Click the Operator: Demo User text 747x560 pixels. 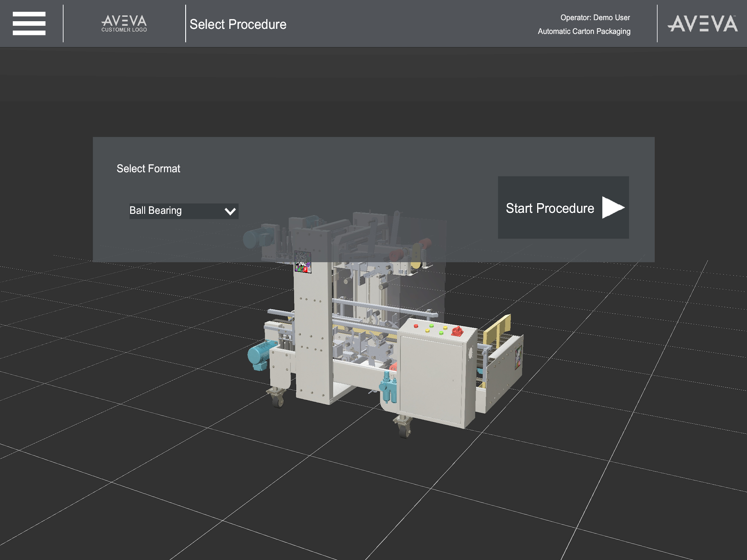pos(595,17)
